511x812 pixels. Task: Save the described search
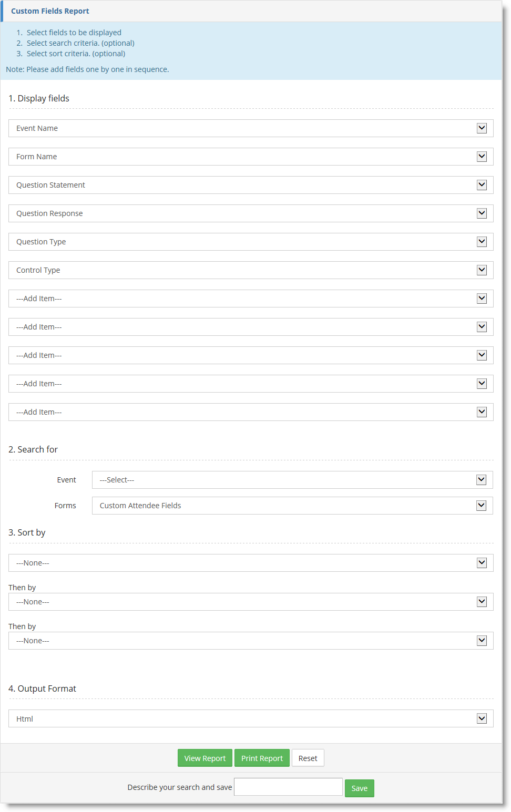click(359, 788)
